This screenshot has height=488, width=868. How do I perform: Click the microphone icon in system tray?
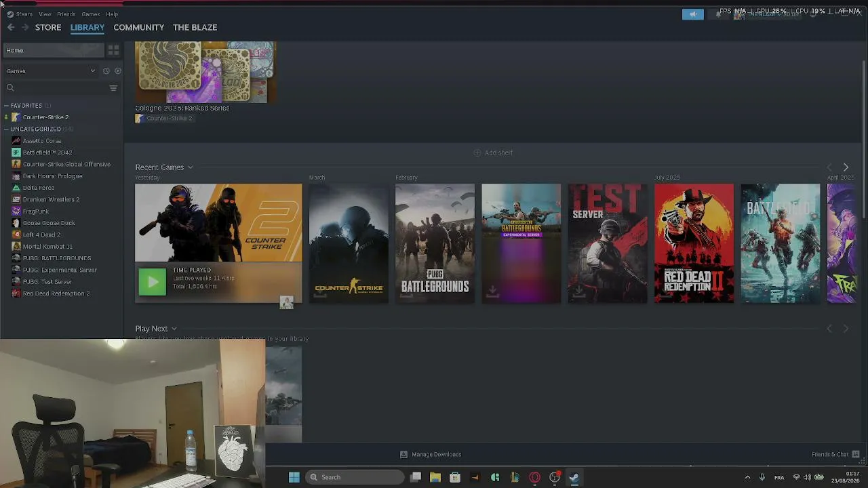pyautogui.click(x=762, y=477)
